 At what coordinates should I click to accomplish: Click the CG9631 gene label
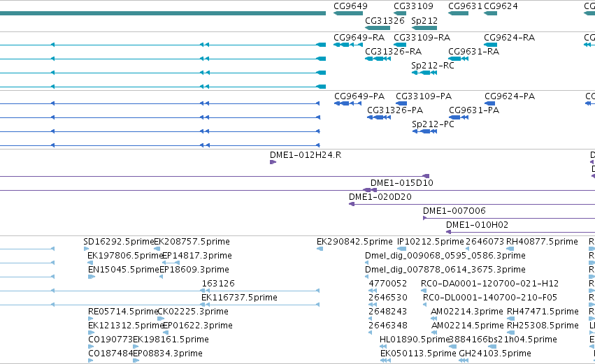(x=465, y=6)
